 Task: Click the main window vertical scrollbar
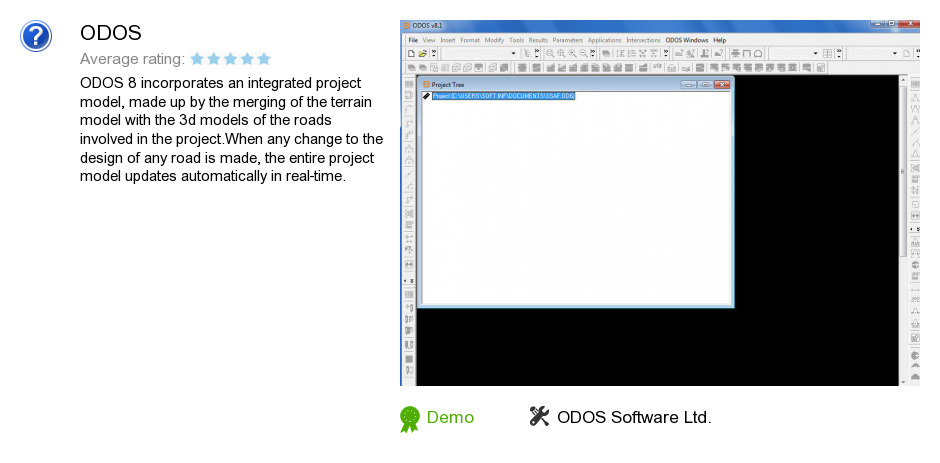tap(903, 231)
